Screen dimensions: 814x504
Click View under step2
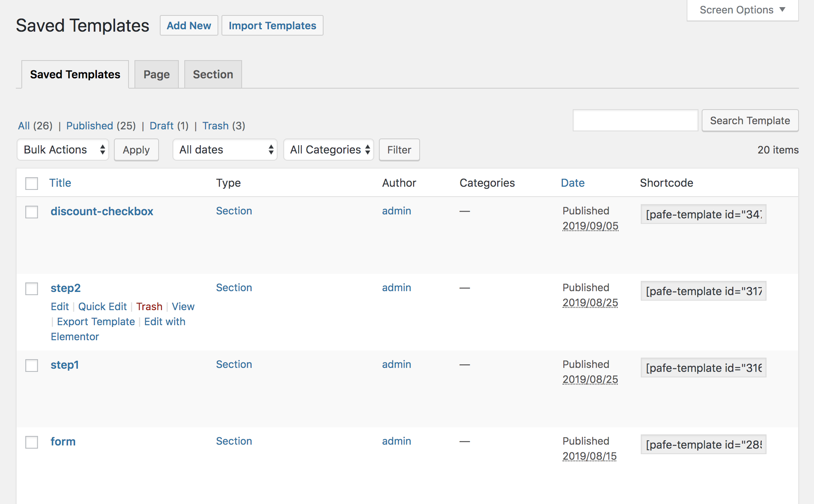coord(183,307)
